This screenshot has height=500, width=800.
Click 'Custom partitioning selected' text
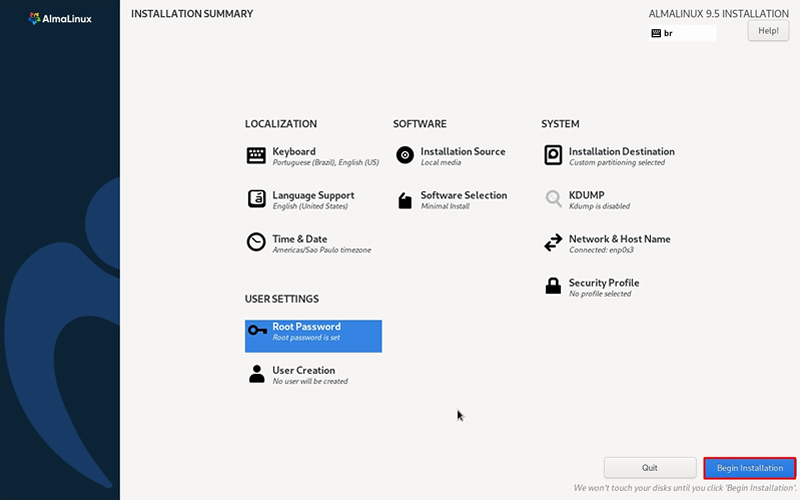[x=617, y=163]
